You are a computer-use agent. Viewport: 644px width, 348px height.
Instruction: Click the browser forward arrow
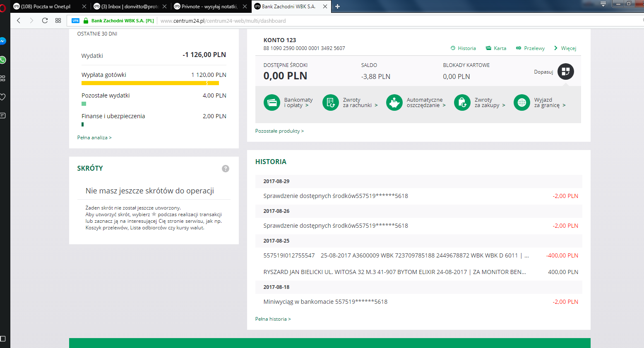click(31, 21)
